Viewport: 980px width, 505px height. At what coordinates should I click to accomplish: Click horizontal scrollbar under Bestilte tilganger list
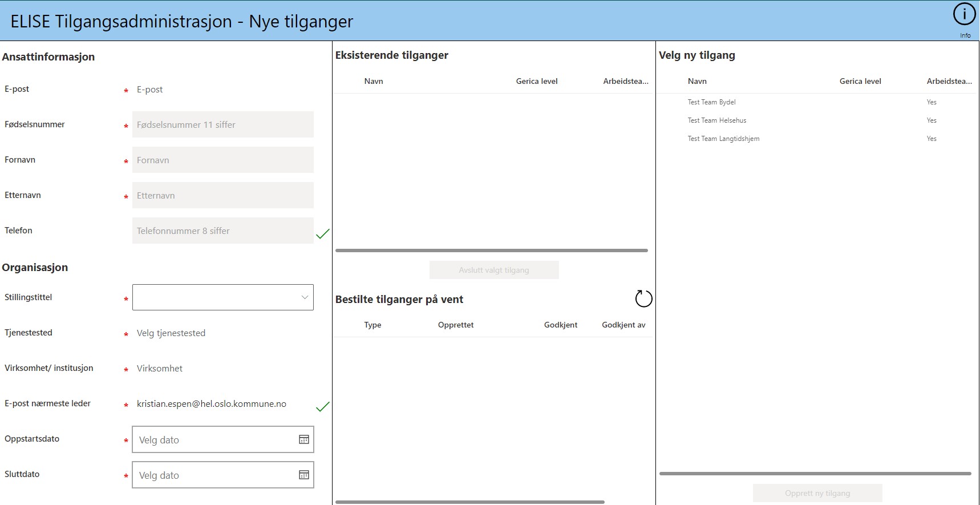coord(470,502)
